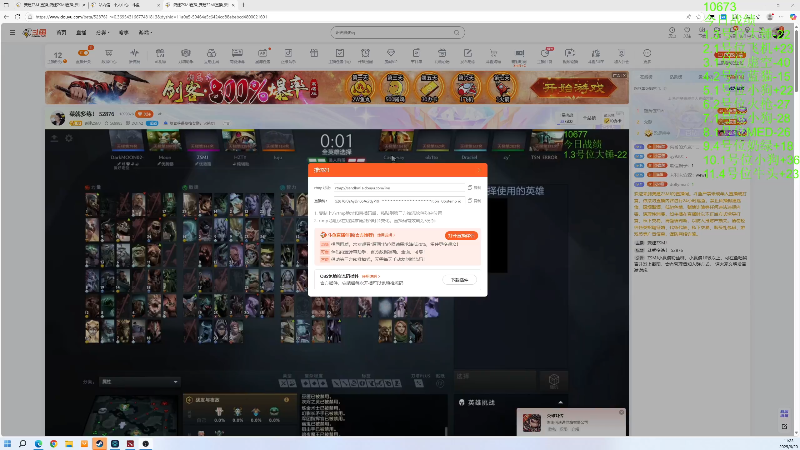This screenshot has height=450, width=800.
Task: Click the checkmark task icon in the toolbar
Action: point(340,55)
